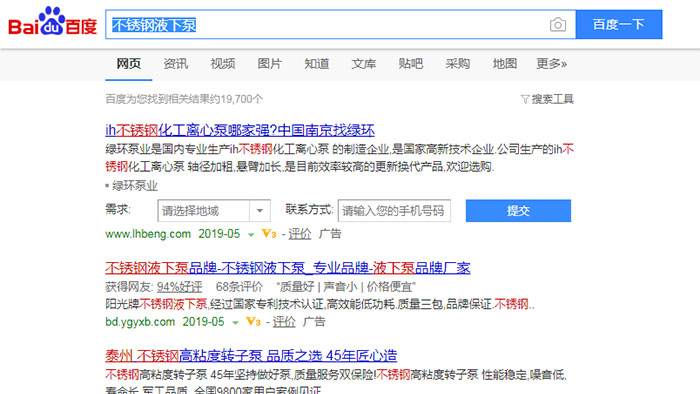
Task: Click V3 badge on lhbeng.com result
Action: click(x=269, y=233)
